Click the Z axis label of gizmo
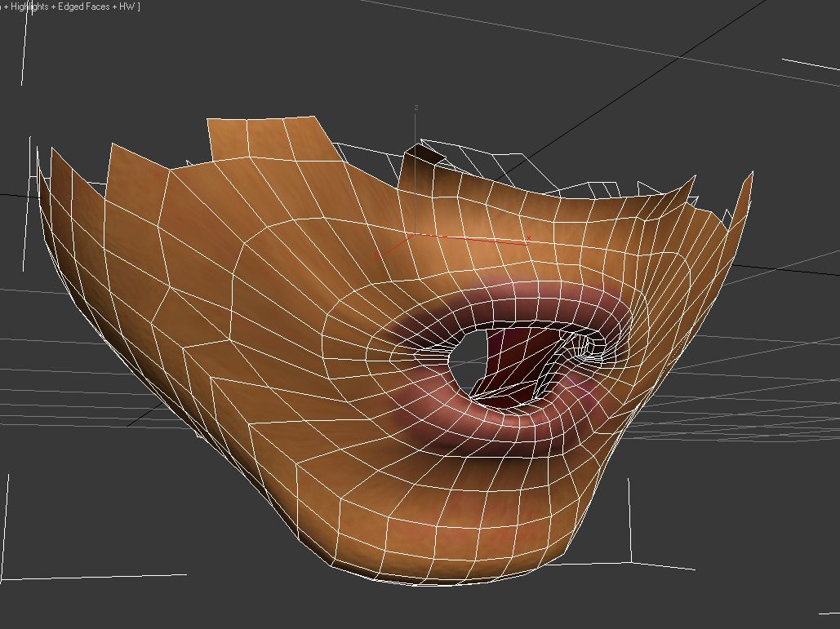 [416, 108]
